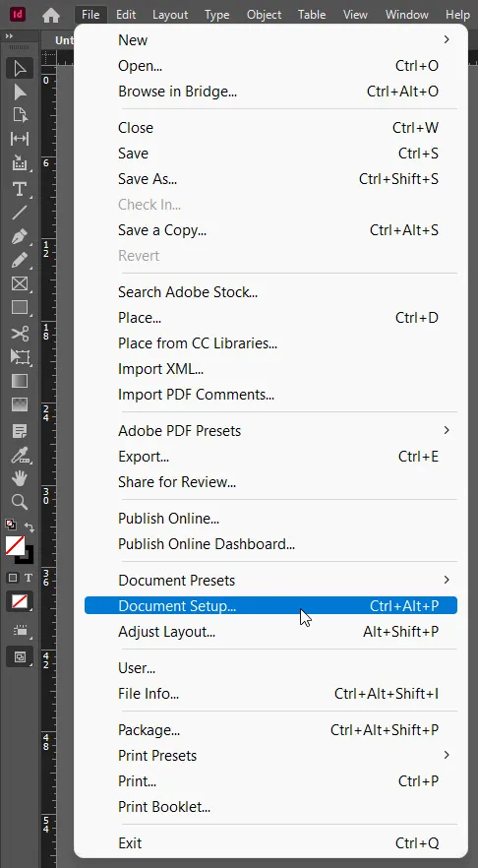Choose Browse in Bridge...
This screenshot has height=868, width=478.
pyautogui.click(x=271, y=92)
